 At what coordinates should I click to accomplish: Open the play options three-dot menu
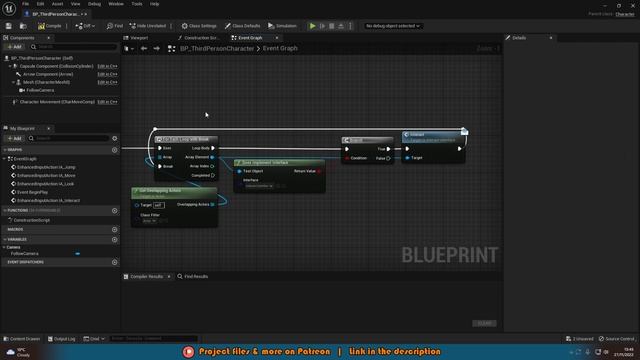351,26
